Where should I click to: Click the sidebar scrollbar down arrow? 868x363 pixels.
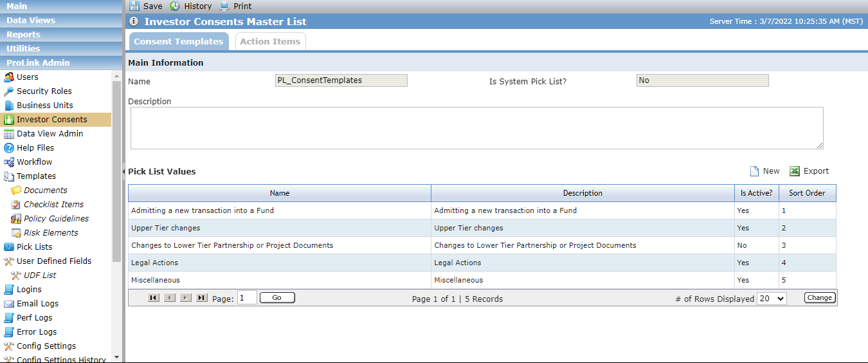coord(116,357)
